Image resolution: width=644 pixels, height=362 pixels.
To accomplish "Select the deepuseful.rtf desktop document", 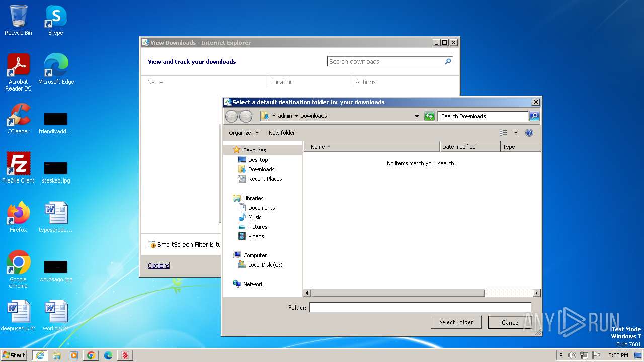I will (x=18, y=316).
